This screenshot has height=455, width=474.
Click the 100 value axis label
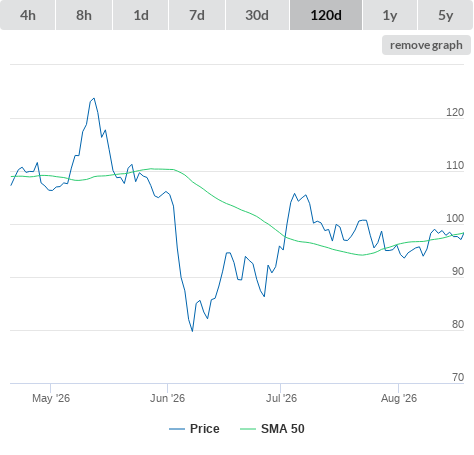[x=455, y=218]
